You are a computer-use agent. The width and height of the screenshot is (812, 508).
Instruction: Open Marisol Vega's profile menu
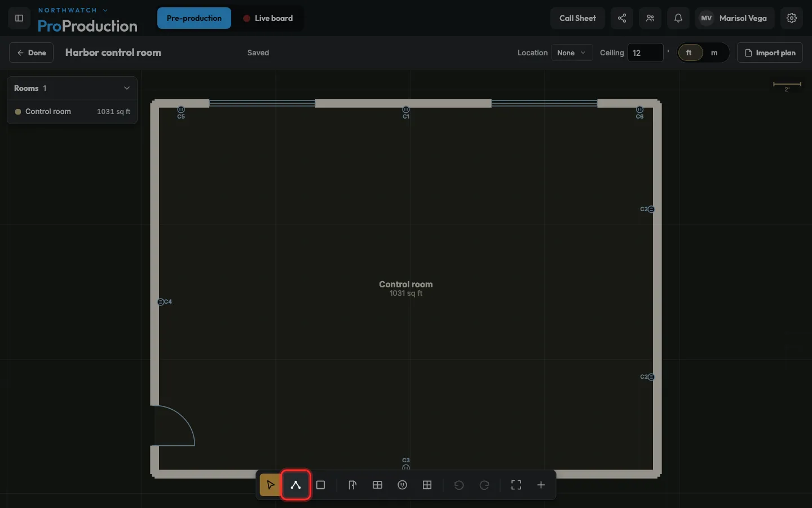[735, 18]
